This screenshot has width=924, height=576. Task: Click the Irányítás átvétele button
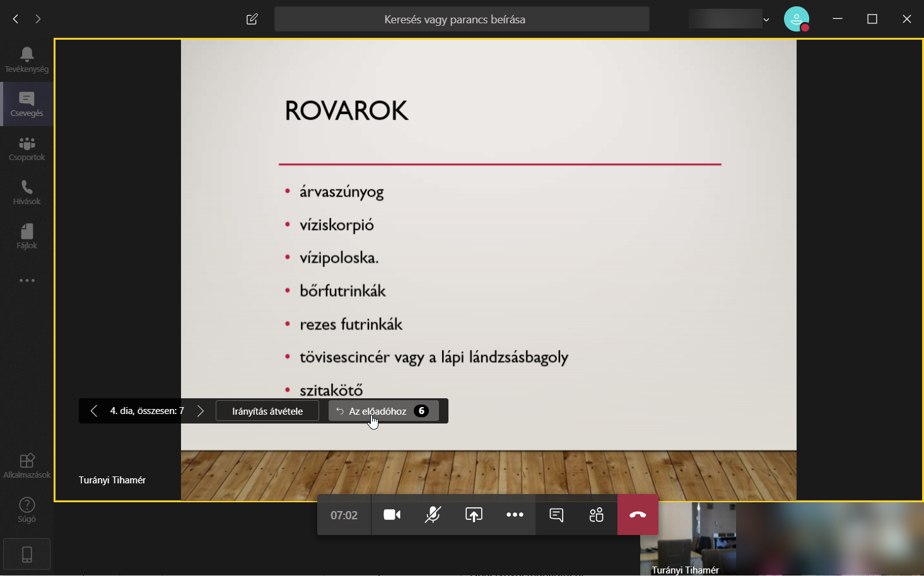[x=267, y=411]
